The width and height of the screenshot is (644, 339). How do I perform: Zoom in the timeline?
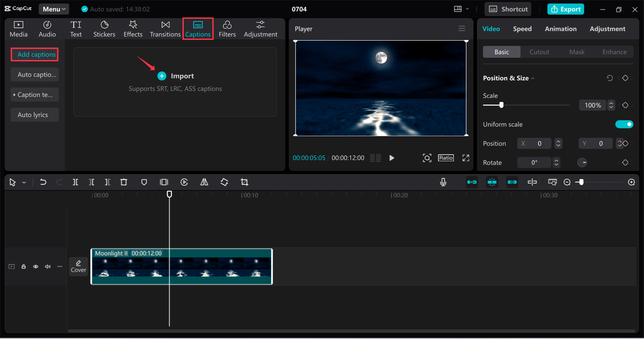(x=631, y=182)
